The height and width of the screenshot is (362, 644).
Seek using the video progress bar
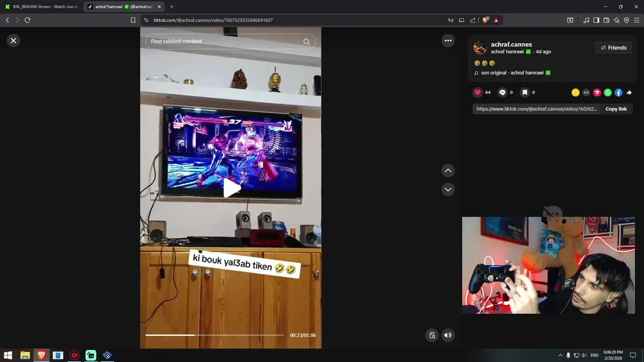pos(215,335)
